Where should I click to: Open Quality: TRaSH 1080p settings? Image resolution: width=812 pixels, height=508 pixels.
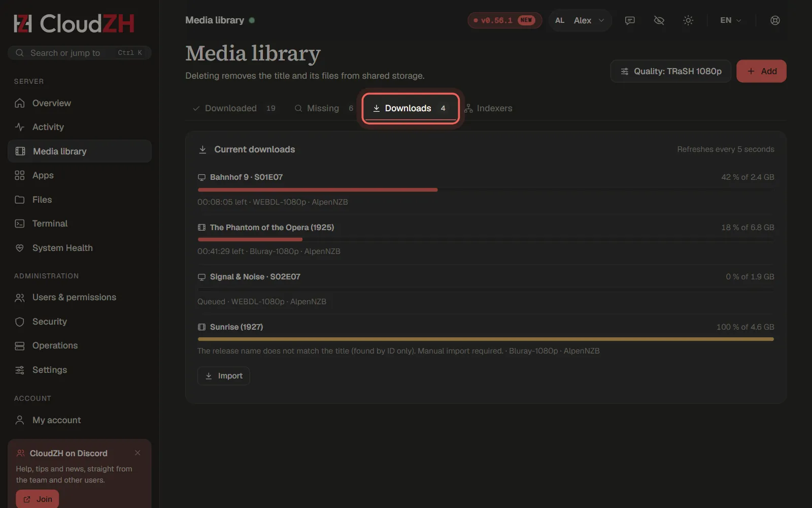670,71
